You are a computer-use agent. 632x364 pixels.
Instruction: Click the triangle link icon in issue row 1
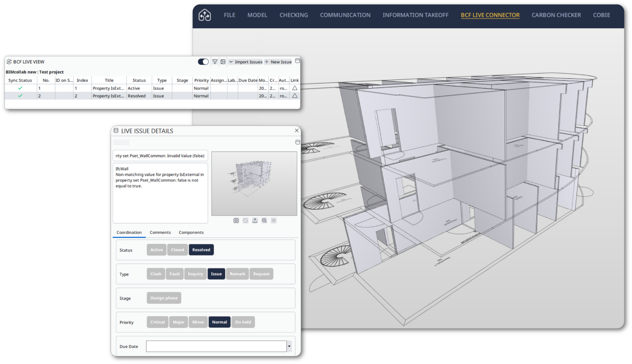(x=295, y=88)
